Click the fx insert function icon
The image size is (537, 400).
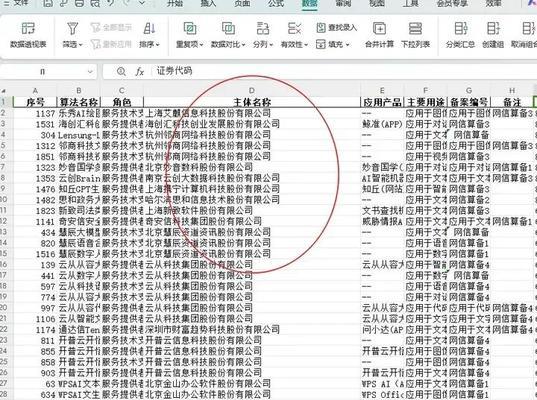(x=139, y=72)
